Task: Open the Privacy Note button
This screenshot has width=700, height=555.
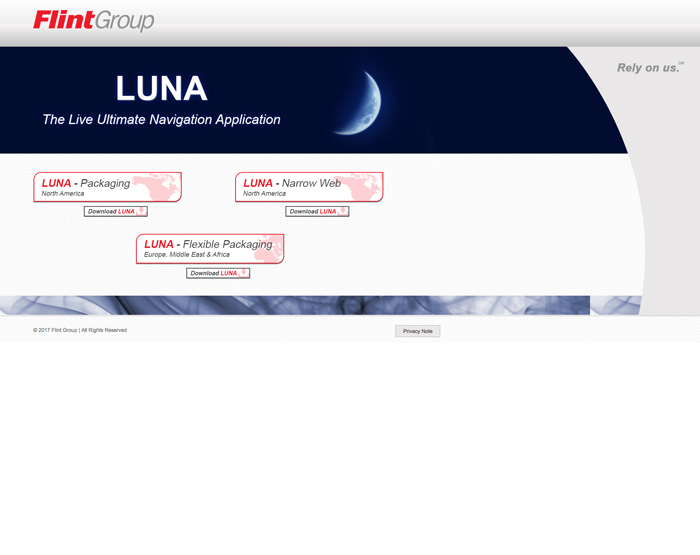Action: 417,331
